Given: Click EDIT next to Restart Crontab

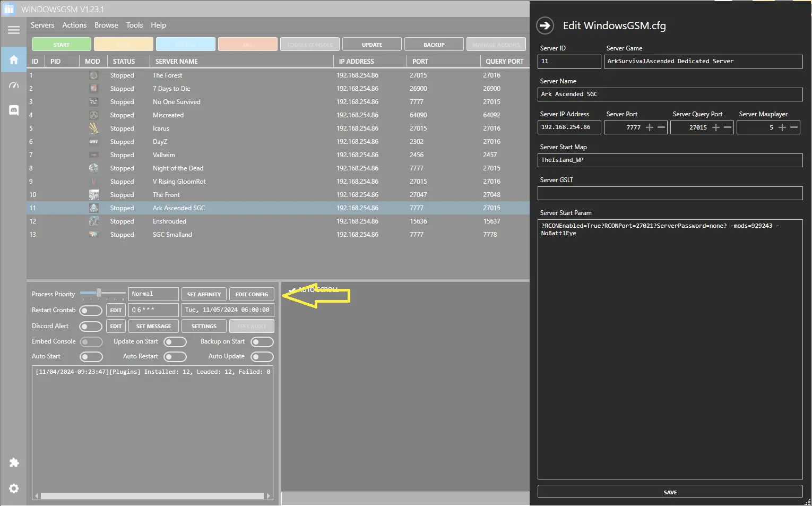Looking at the screenshot, I should pos(116,310).
